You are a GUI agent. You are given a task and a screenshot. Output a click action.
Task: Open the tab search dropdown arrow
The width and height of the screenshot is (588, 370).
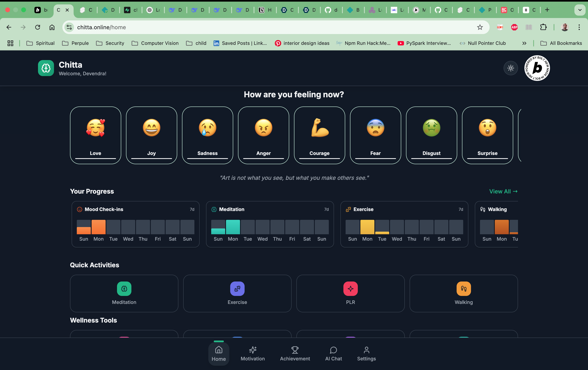click(x=580, y=10)
